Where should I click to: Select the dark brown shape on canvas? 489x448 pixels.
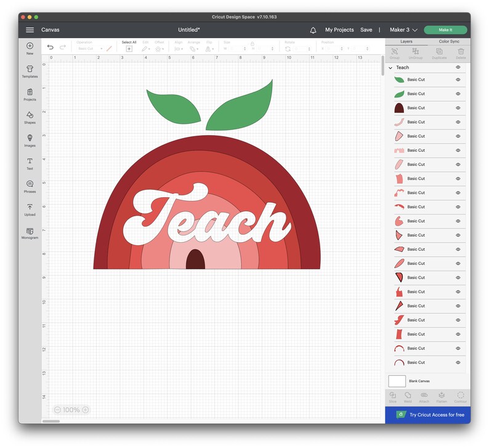[195, 259]
